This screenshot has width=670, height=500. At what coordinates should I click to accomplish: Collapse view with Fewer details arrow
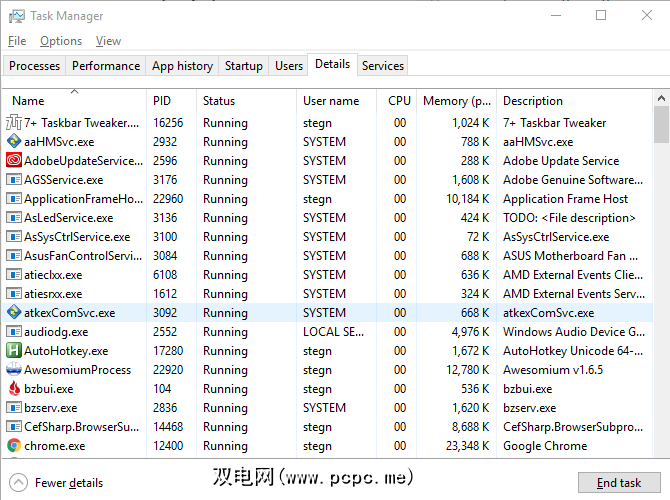click(x=18, y=483)
